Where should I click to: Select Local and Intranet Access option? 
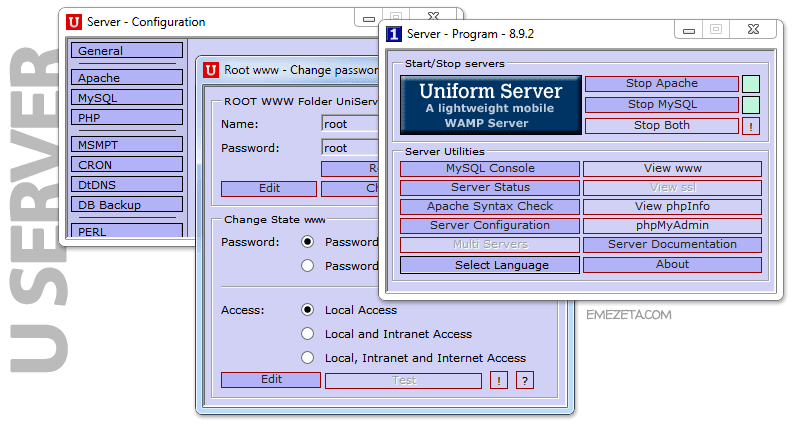point(307,334)
